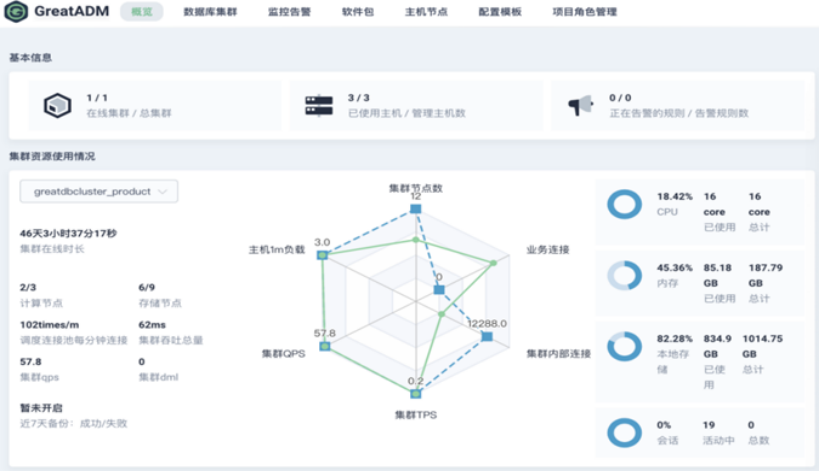
Task: Click the alert megaphone icon
Action: coord(580,105)
